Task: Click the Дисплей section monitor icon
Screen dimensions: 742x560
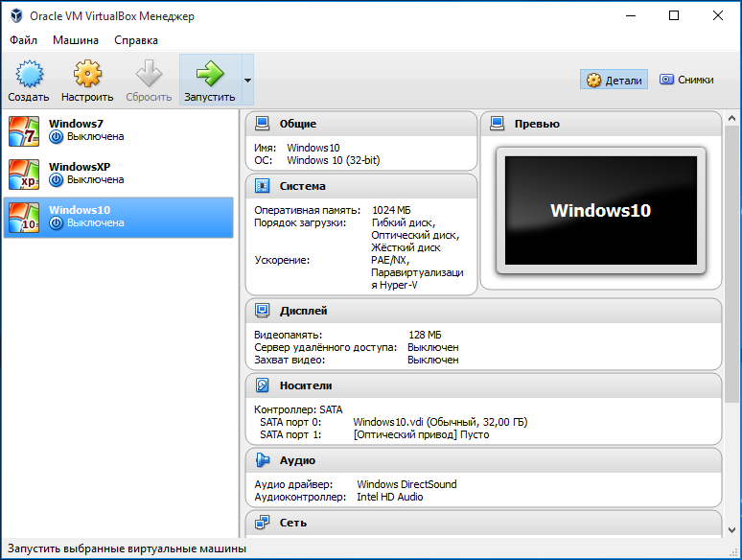Action: (x=262, y=311)
